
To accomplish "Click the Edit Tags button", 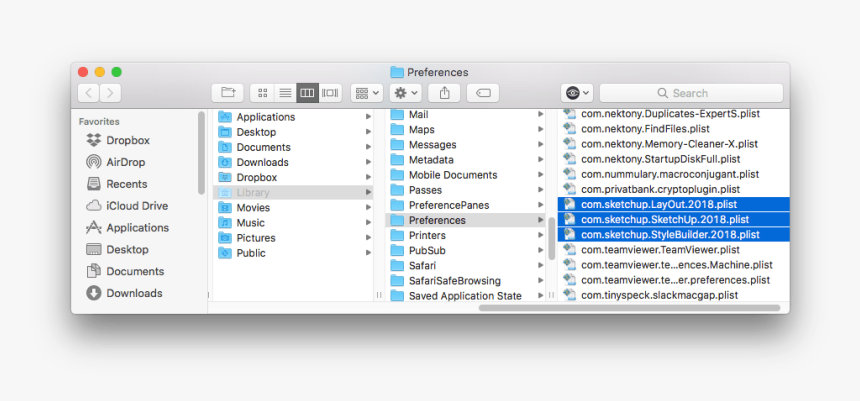I will click(483, 93).
